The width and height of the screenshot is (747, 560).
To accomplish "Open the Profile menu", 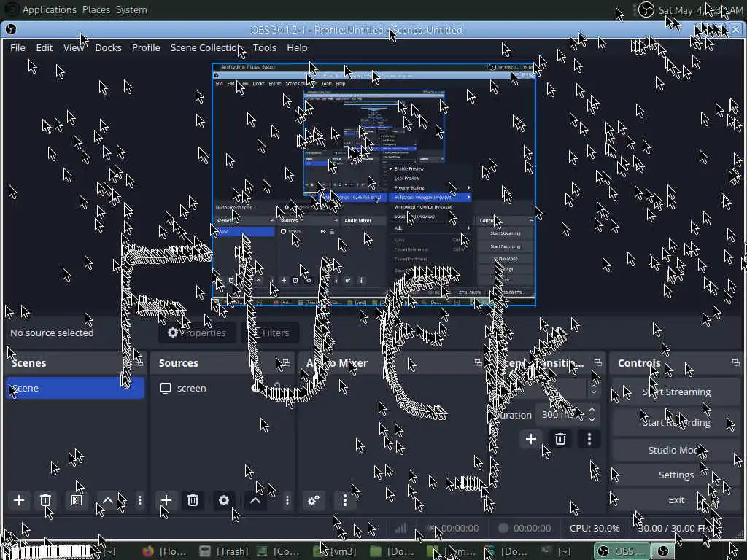I will [x=146, y=47].
